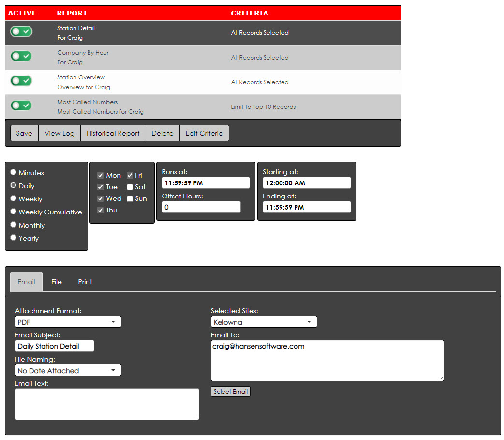
Task: Toggle off the Company By Hour report
Action: click(21, 56)
